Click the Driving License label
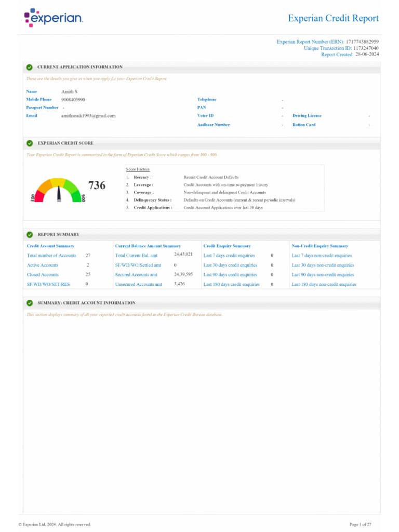The image size is (399, 532). 307,116
